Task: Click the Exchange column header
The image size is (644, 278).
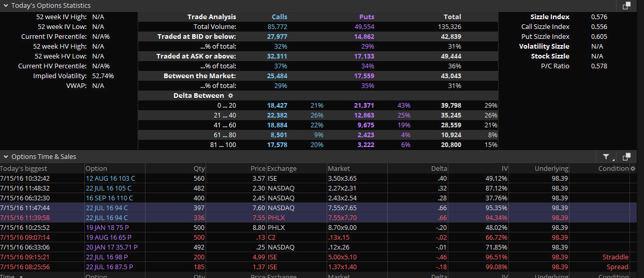Action: 282,168
